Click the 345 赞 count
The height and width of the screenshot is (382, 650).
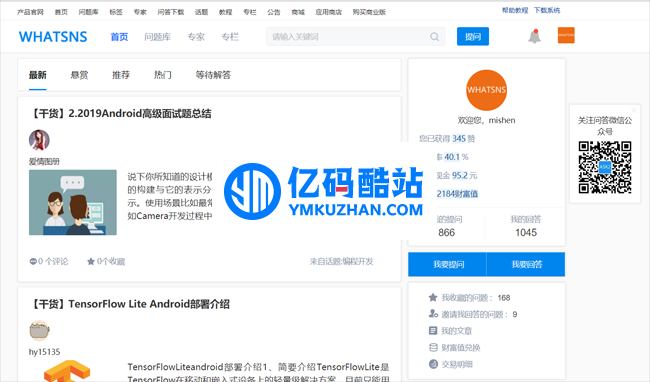463,138
